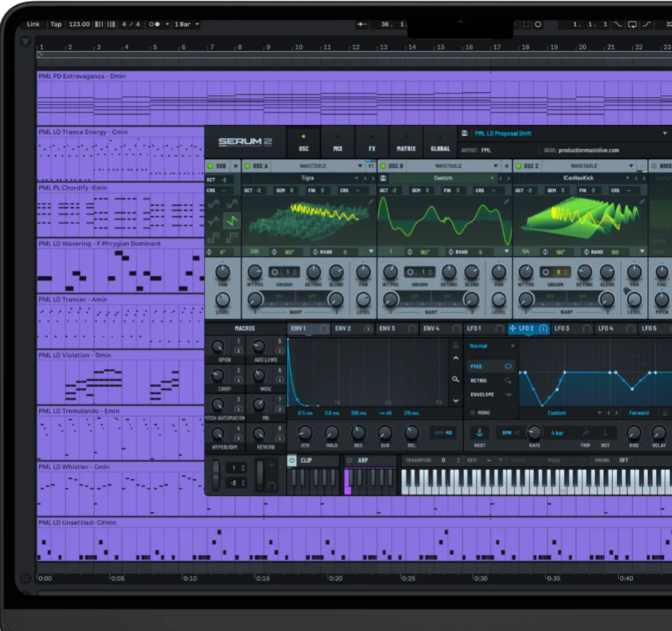This screenshot has width=672, height=631.
Task: Select the LFO RETRIG trigger mode
Action: [x=491, y=380]
